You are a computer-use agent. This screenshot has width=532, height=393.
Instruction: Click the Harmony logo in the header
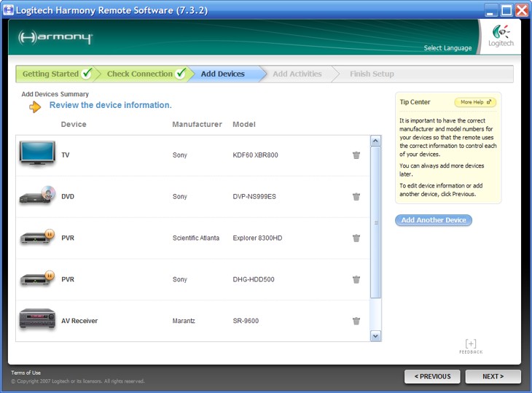click(x=55, y=37)
